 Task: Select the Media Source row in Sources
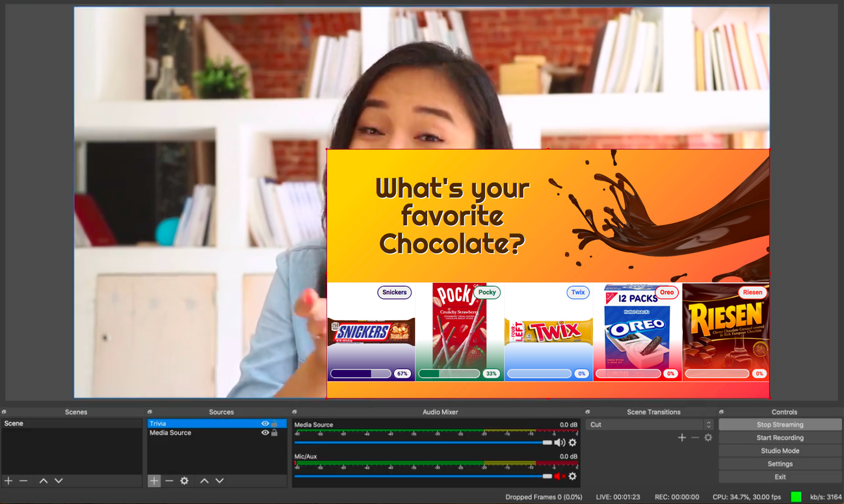coord(217,432)
